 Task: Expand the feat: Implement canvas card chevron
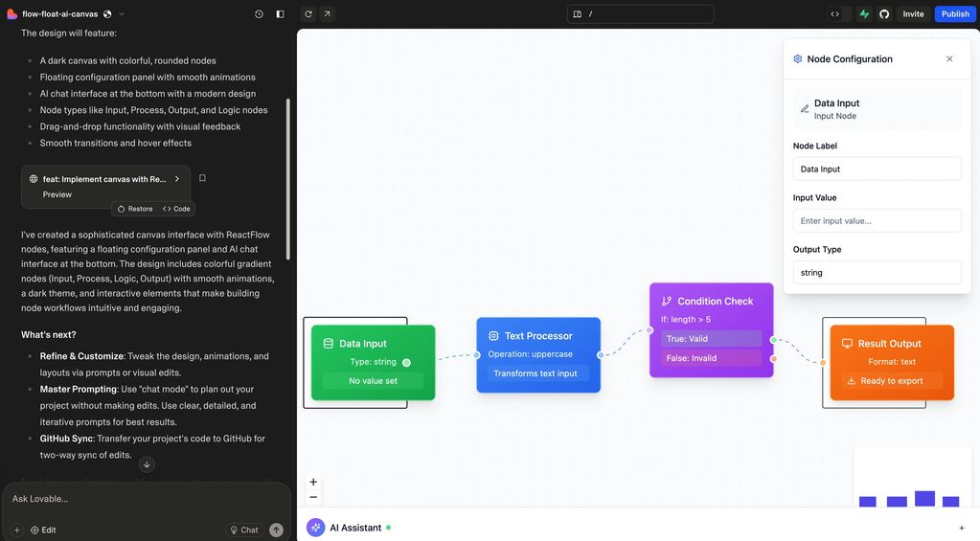pyautogui.click(x=177, y=179)
